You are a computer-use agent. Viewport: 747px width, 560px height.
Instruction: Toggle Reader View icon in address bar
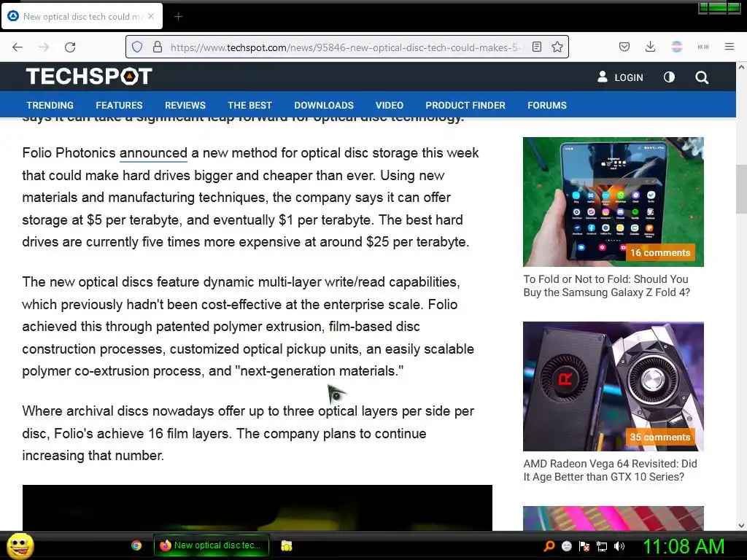(537, 47)
